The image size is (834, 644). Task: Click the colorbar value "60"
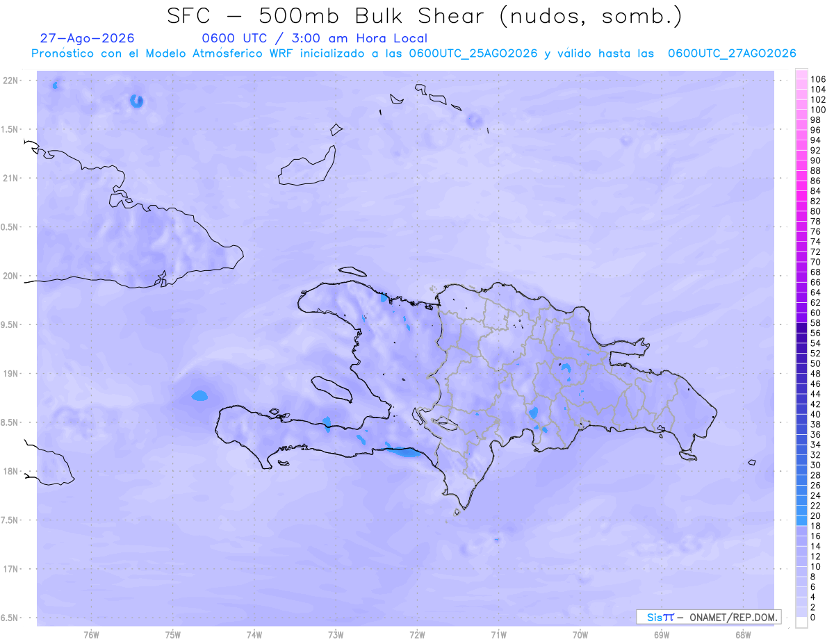point(815,313)
